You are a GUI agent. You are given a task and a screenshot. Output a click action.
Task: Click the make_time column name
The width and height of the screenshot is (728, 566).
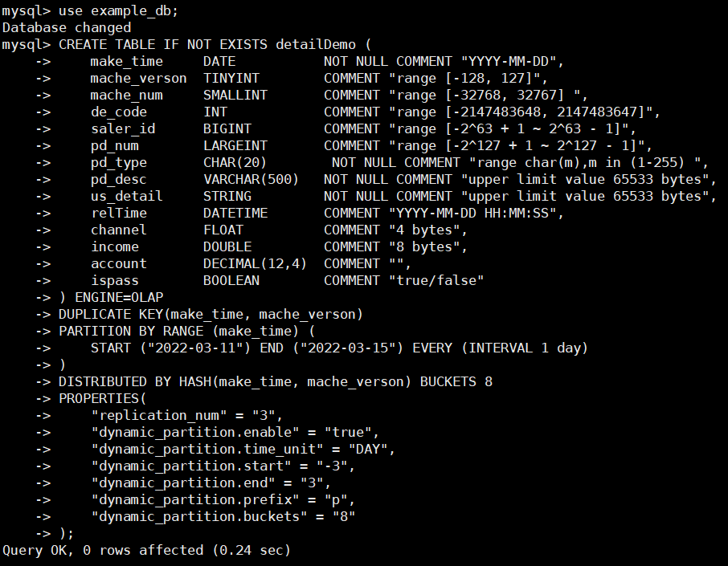[x=127, y=62]
